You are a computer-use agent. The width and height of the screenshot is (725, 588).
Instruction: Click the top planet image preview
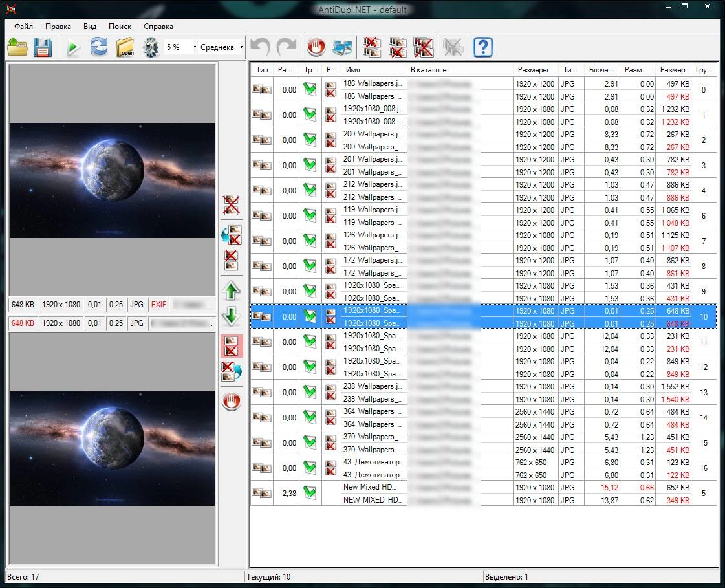pyautogui.click(x=113, y=180)
